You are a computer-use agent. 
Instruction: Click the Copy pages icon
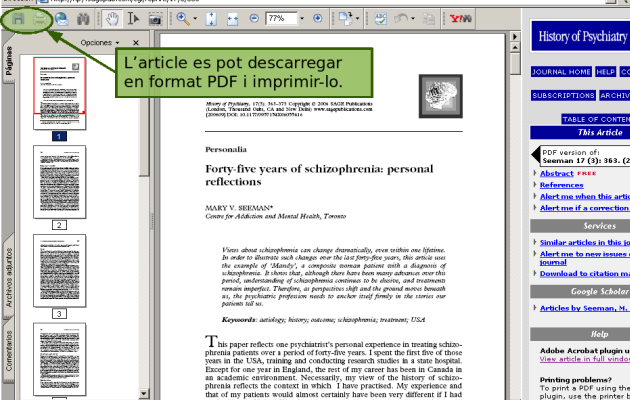429,19
